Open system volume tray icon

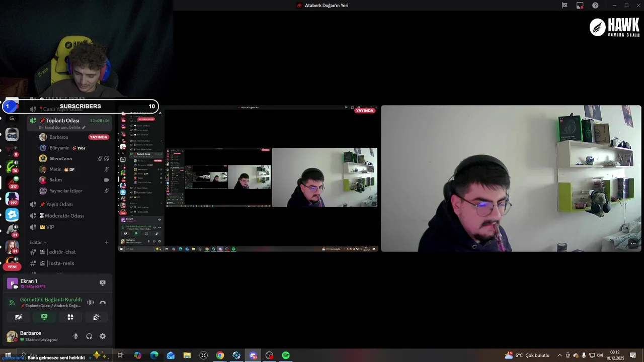tap(600, 355)
